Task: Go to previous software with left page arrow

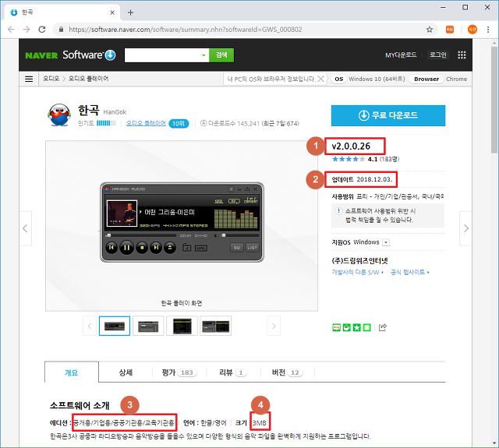Action: pos(25,228)
